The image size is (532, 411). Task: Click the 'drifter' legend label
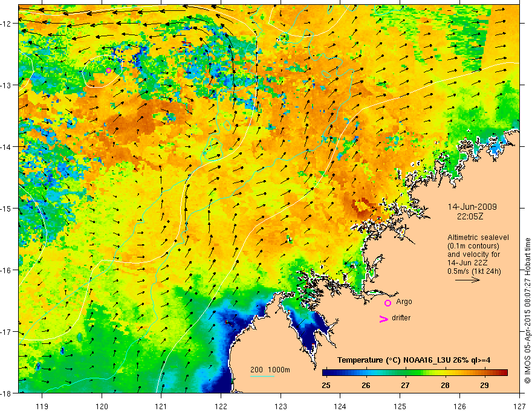click(401, 318)
